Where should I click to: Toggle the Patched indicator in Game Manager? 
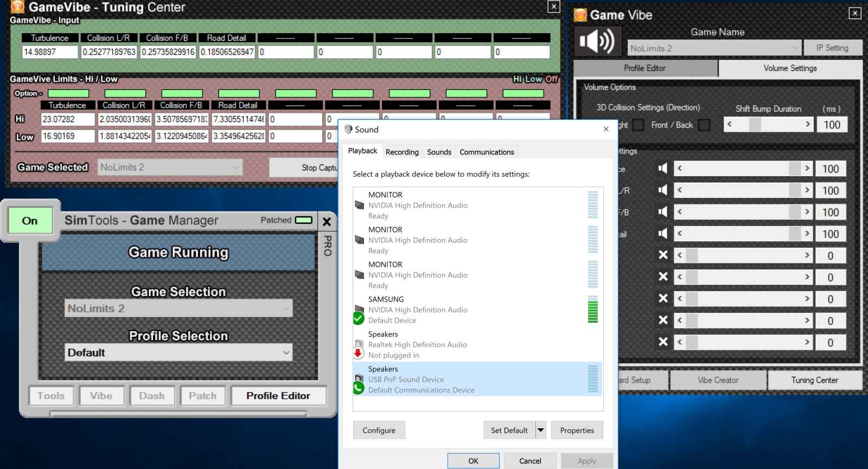click(x=304, y=220)
